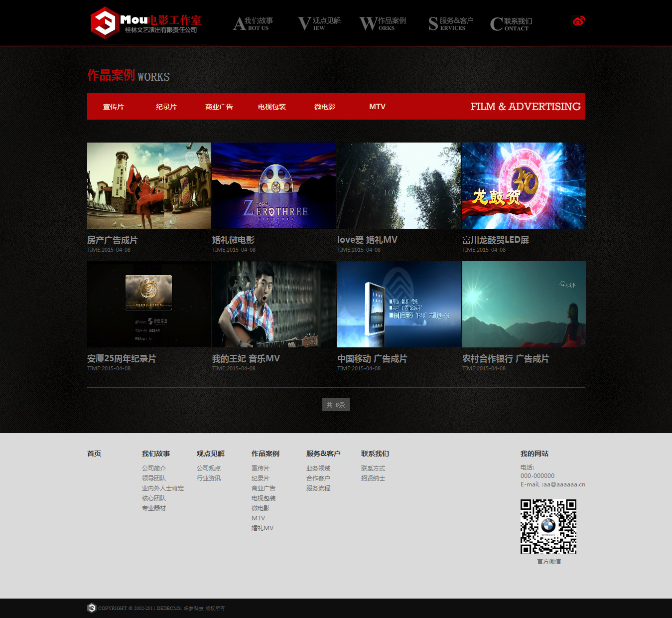Open 观点见解 View nav item
Screen dimensions: 672x618
pos(319,23)
